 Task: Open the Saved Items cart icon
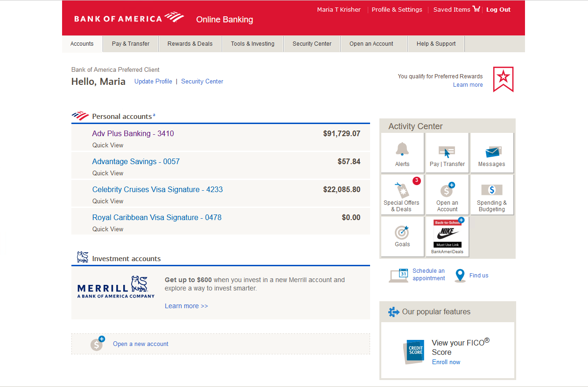[476, 9]
